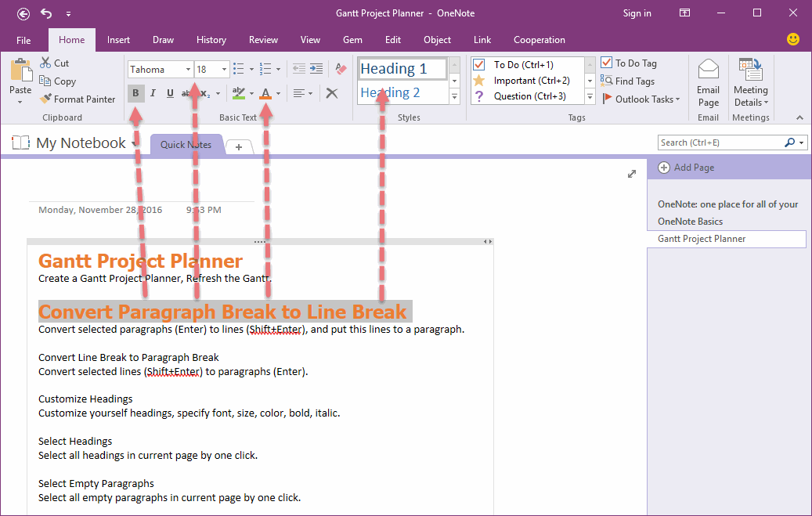Click the smiley feedback icon
Image resolution: width=812 pixels, height=516 pixels.
coord(793,39)
